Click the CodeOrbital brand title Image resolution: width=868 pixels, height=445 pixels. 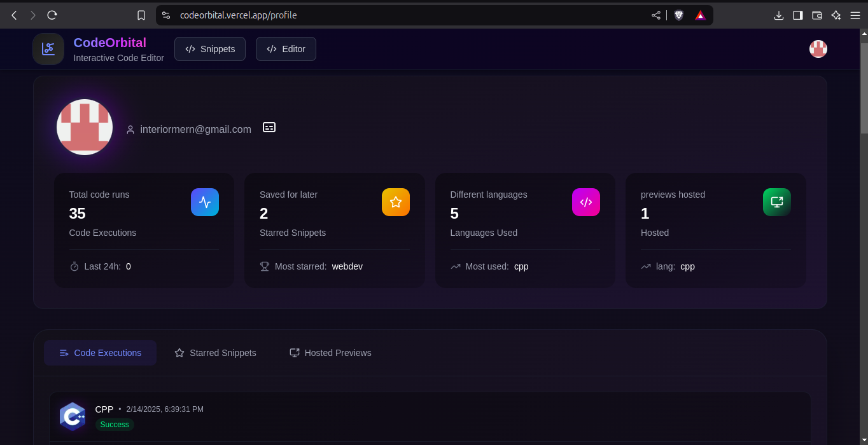(110, 43)
